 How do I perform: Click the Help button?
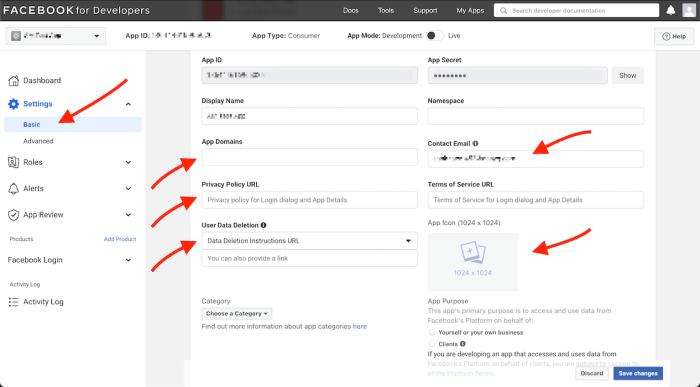pos(674,36)
